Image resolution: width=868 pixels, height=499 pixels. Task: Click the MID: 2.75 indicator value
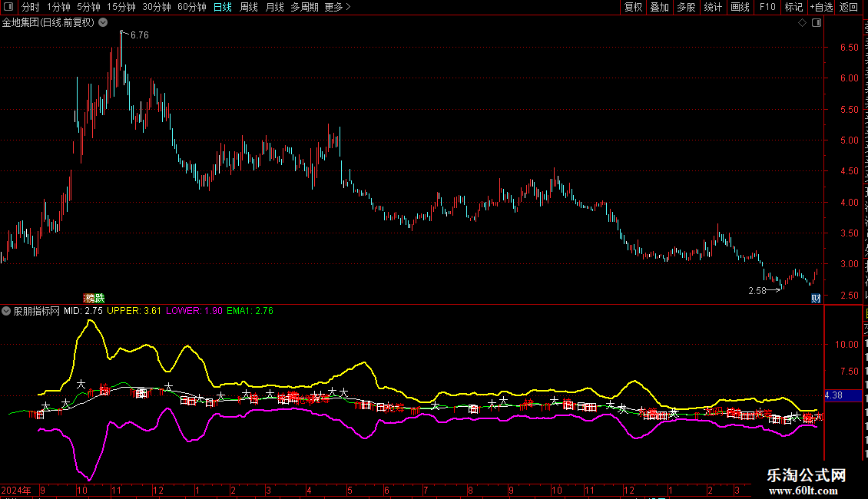pyautogui.click(x=83, y=311)
